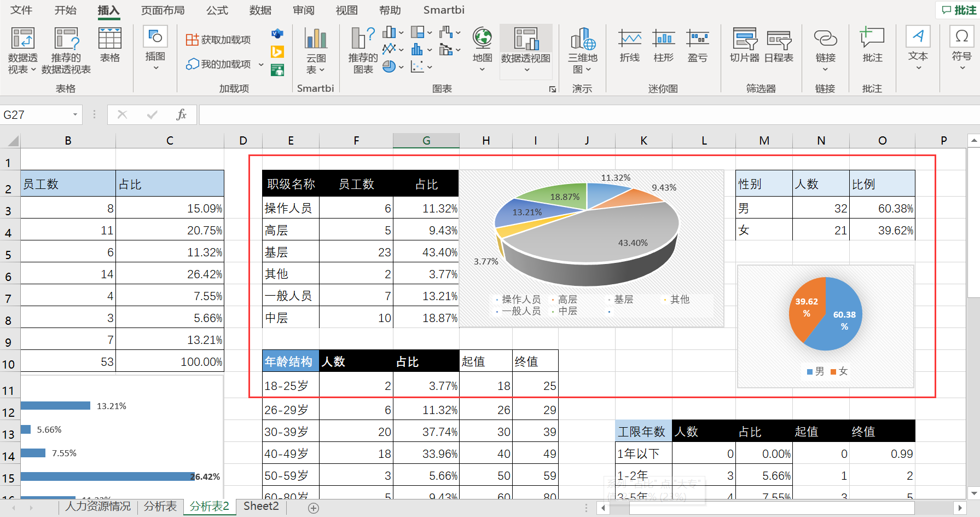Screen dimensions: 980x517
Task: Expand hierarchy chart dropdown arrow
Action: tap(430, 33)
